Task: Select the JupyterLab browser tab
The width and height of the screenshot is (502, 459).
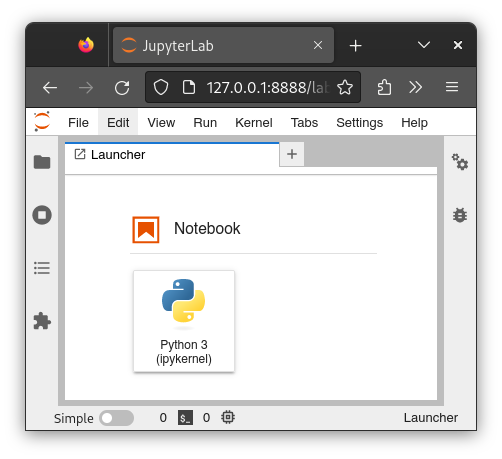Action: pos(223,45)
